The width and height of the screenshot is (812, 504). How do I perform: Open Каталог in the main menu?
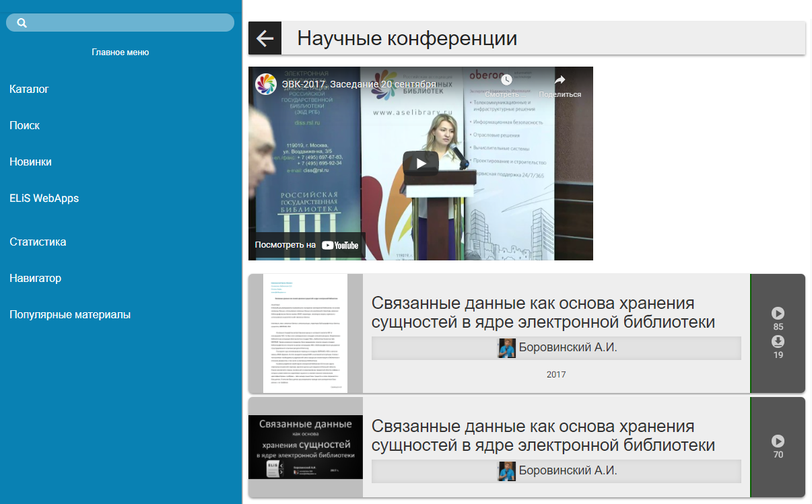pos(29,89)
